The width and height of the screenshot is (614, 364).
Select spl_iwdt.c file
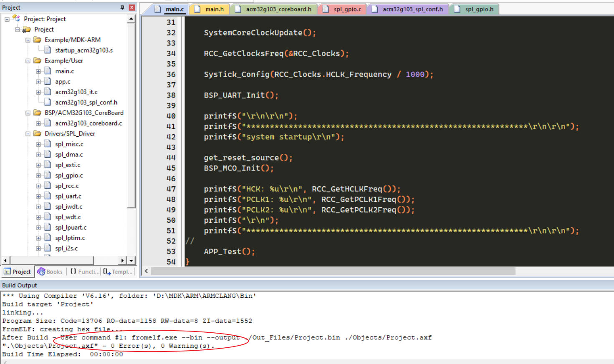(69, 206)
